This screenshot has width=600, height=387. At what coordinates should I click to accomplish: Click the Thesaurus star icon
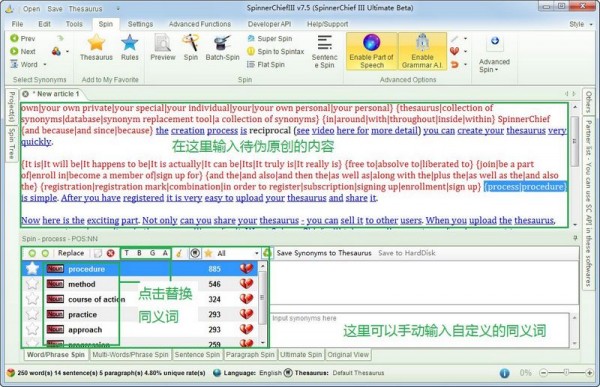click(96, 42)
